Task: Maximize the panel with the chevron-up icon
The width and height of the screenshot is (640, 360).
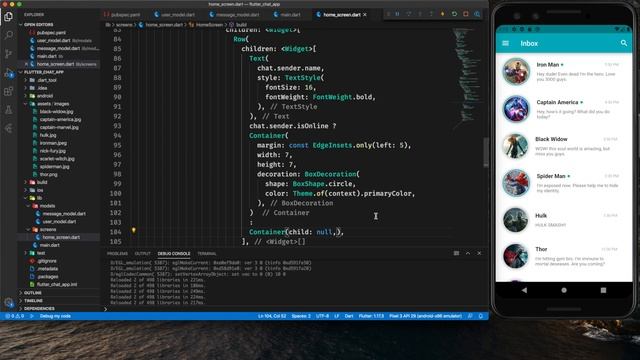Action: (x=468, y=253)
